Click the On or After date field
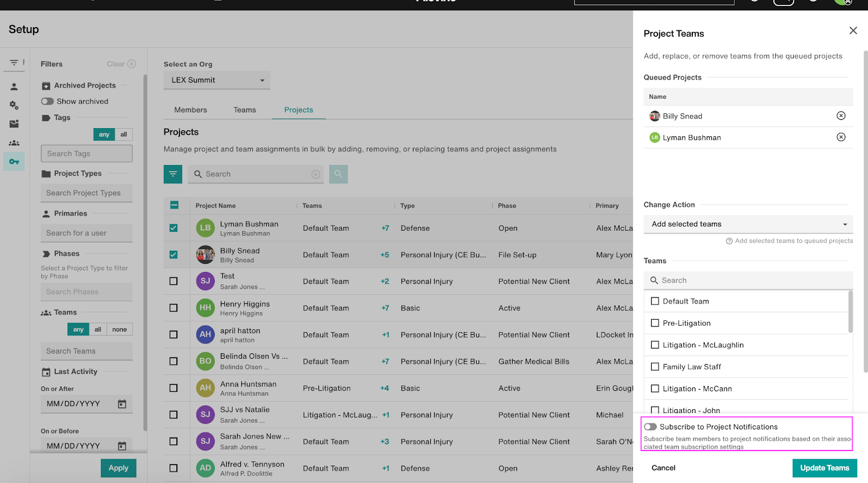Image resolution: width=868 pixels, height=483 pixels. (x=86, y=404)
